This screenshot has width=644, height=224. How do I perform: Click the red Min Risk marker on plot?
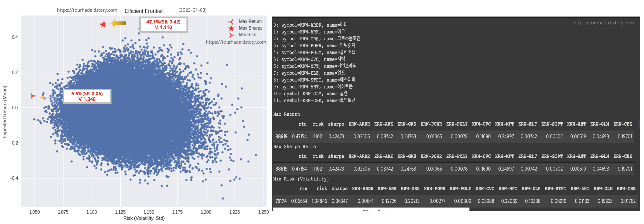(33, 96)
